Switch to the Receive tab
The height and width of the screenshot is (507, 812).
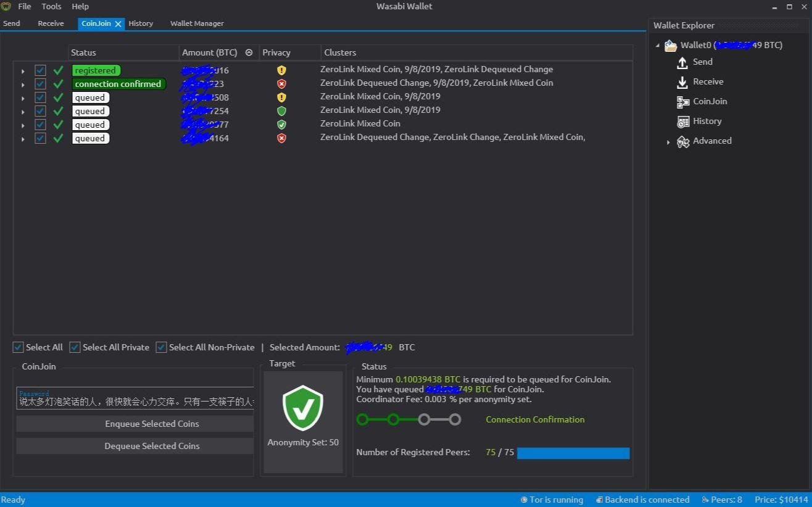click(51, 23)
